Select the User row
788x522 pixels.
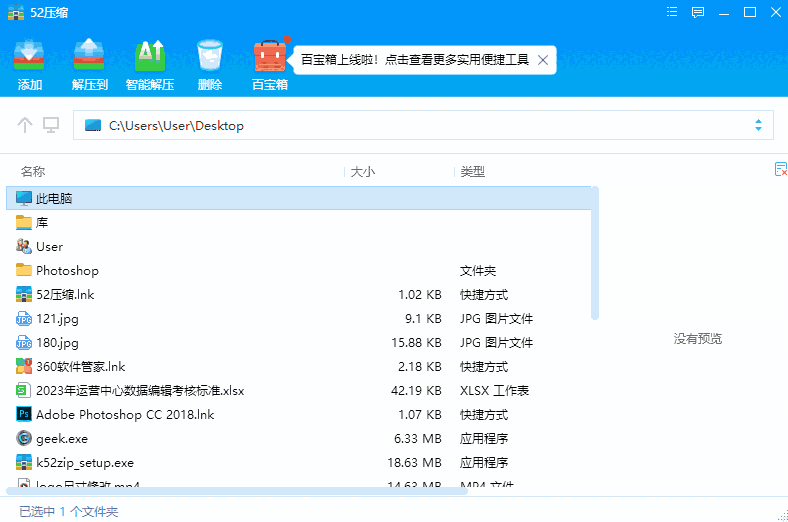click(299, 246)
